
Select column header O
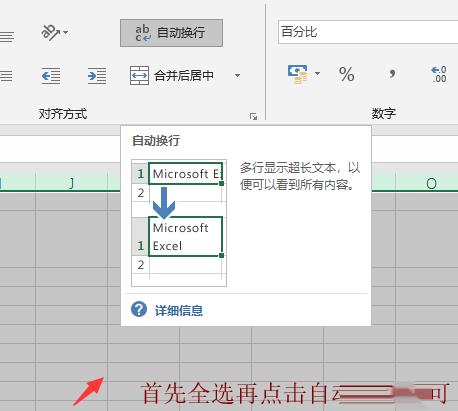[431, 183]
